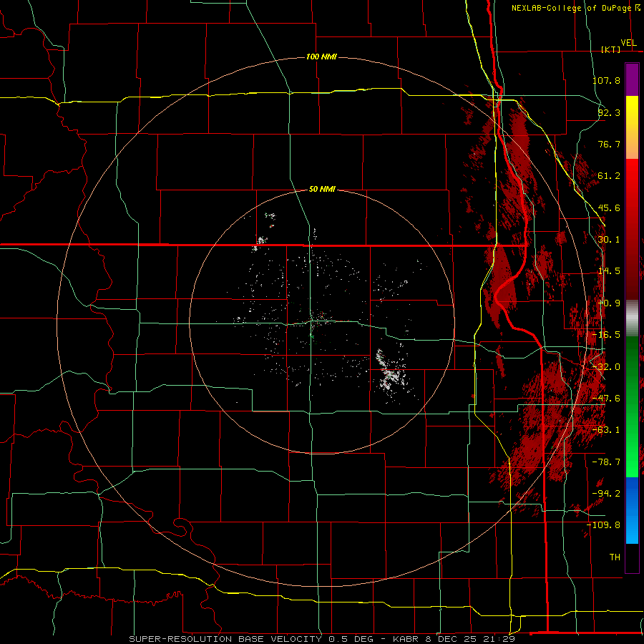This screenshot has width=644, height=644.
Task: Click the '50 NMI' range ring label
Action: [322, 189]
